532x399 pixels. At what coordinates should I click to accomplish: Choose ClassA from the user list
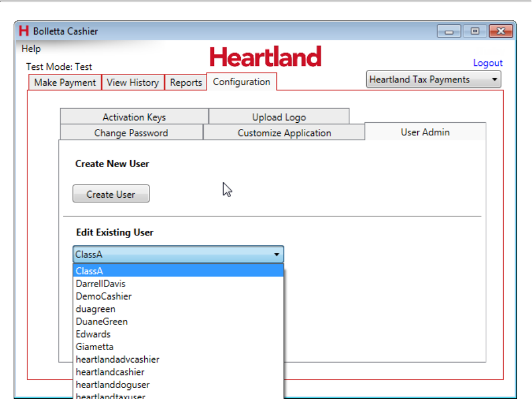(178, 271)
